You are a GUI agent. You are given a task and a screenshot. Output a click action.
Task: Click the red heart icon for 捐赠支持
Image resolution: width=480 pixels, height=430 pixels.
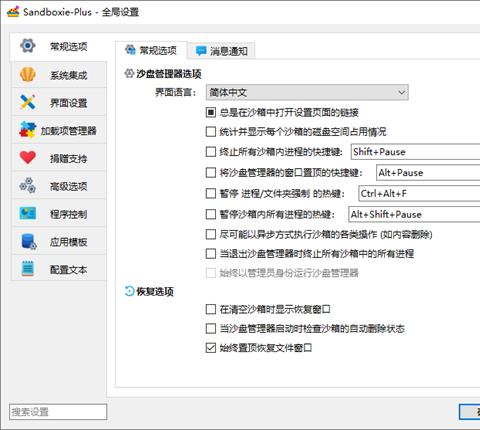click(x=28, y=158)
